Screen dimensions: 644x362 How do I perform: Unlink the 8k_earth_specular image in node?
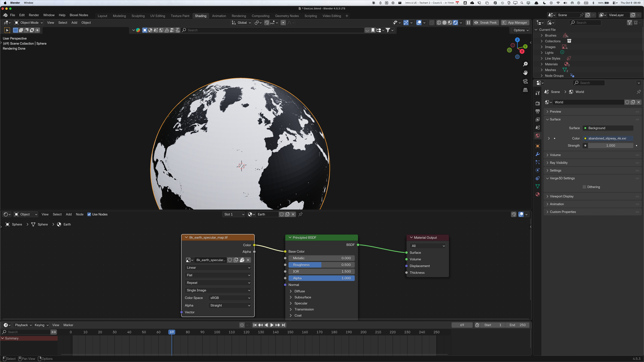pos(248,260)
